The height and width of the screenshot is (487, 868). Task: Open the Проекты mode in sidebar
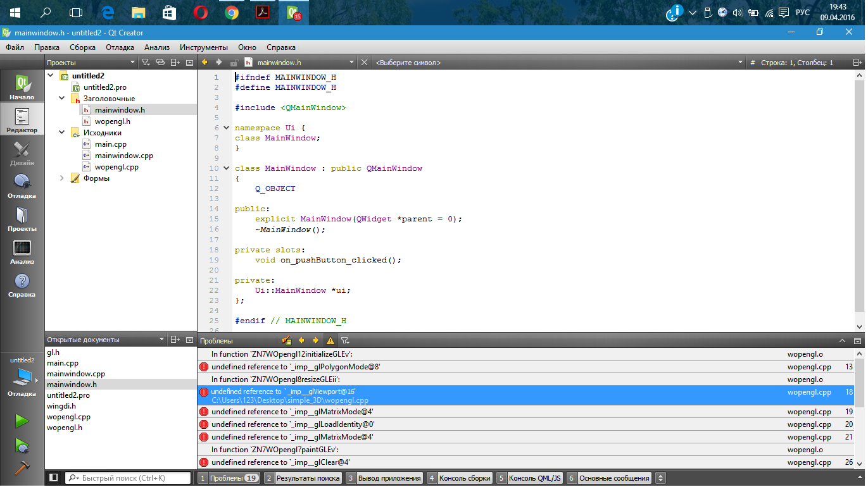[x=22, y=219]
